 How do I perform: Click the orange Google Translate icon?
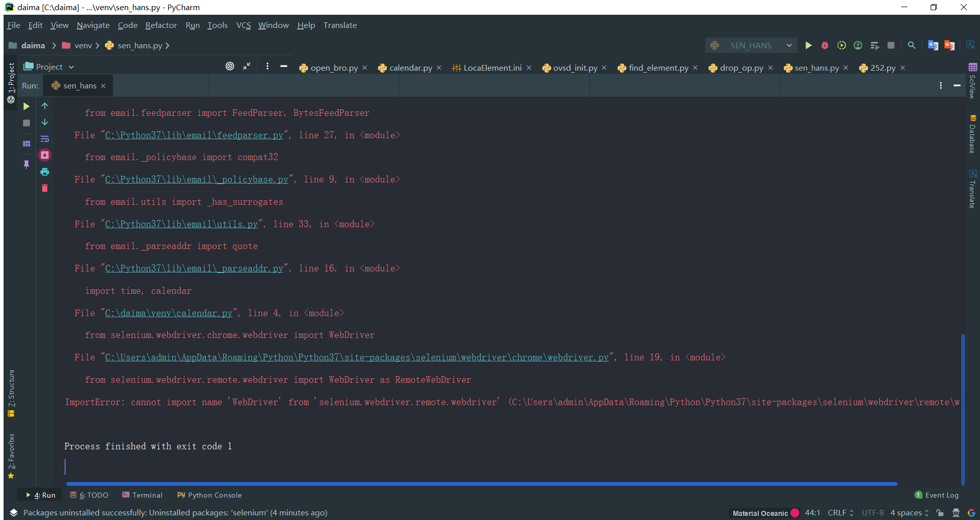click(x=949, y=45)
